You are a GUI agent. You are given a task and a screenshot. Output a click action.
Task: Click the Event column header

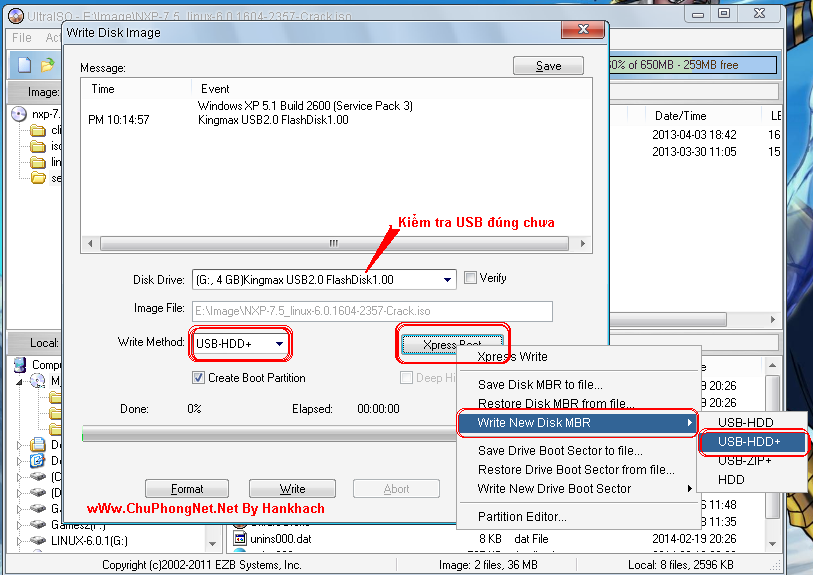click(x=215, y=89)
